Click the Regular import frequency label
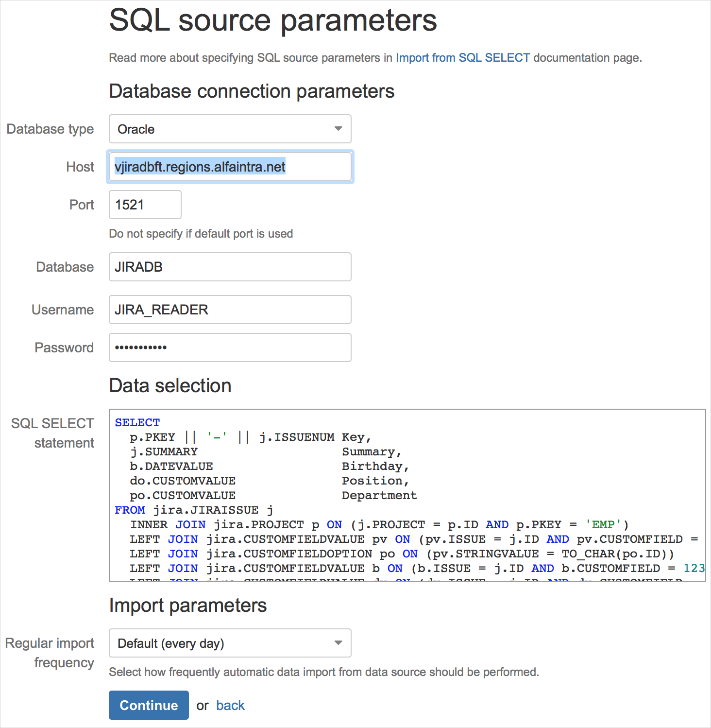The height and width of the screenshot is (728, 711). [x=50, y=653]
